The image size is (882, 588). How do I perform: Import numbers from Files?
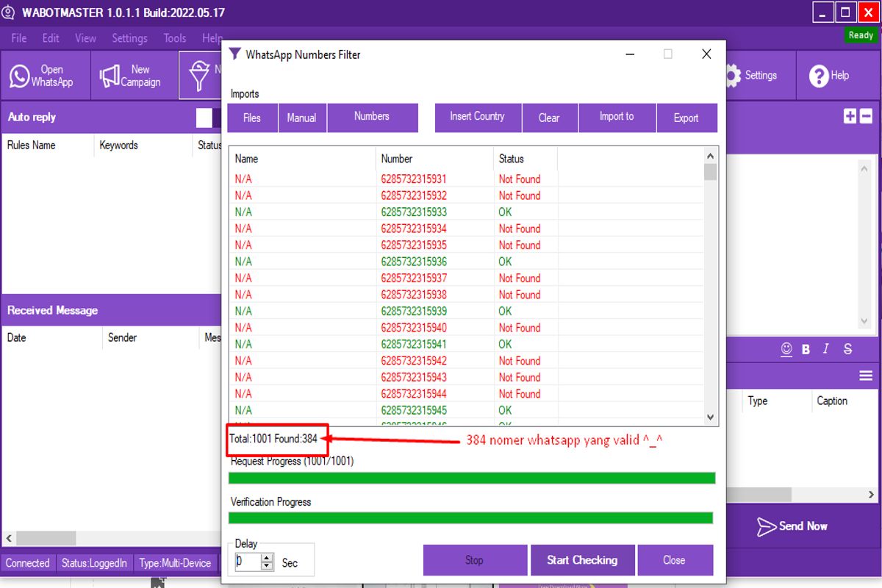click(x=252, y=118)
